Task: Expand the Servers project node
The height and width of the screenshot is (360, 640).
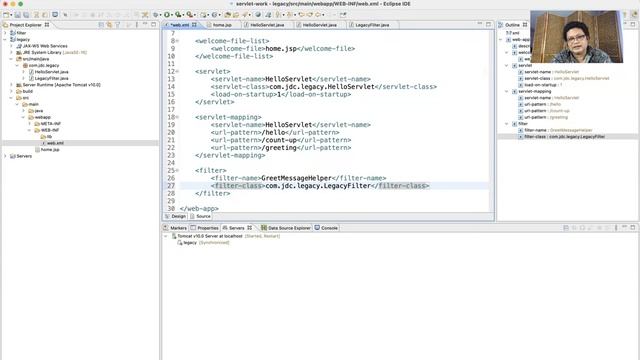Action: pos(5,156)
